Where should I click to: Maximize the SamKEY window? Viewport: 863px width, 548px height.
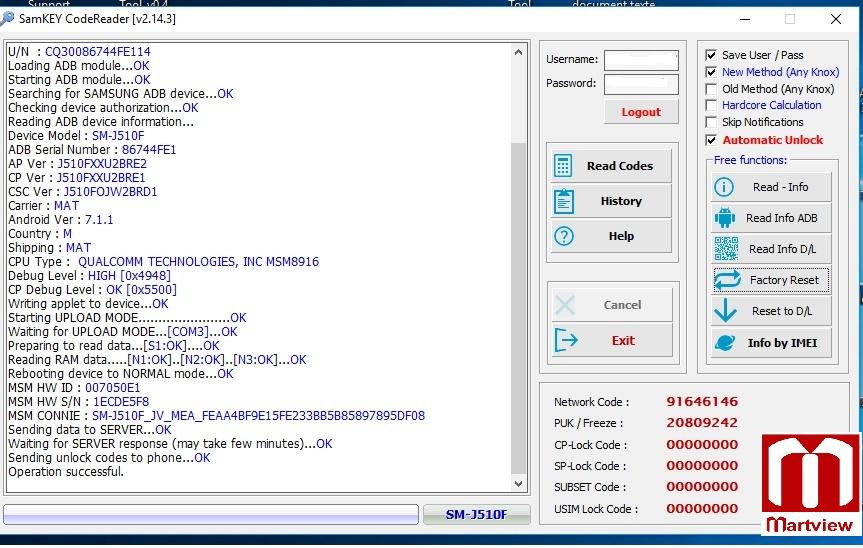coord(790,19)
